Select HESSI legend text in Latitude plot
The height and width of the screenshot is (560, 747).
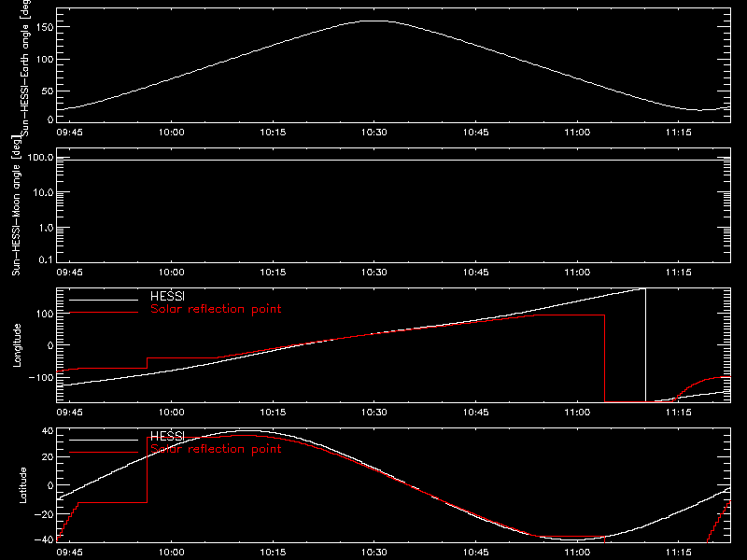point(167,436)
